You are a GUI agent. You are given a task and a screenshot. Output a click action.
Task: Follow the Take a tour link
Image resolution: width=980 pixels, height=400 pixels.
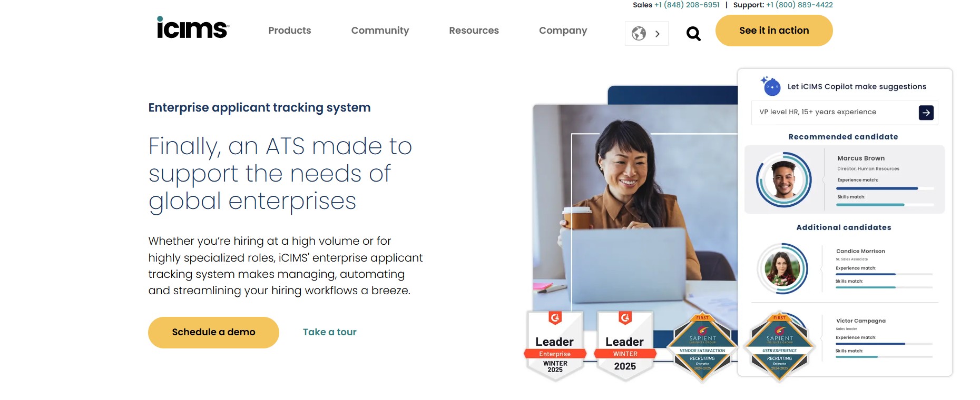pos(330,332)
